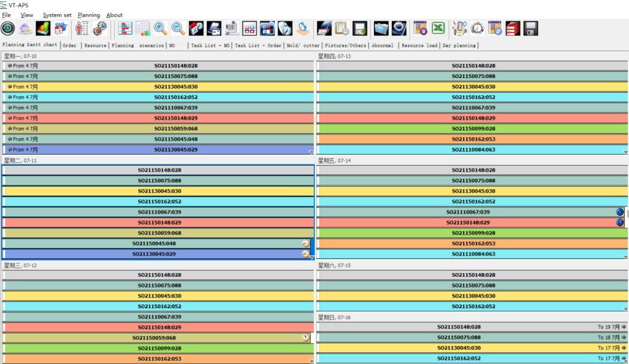629x364 pixels.
Task: Click the zoom-in magnifier toolbar icon
Action: coord(160,28)
